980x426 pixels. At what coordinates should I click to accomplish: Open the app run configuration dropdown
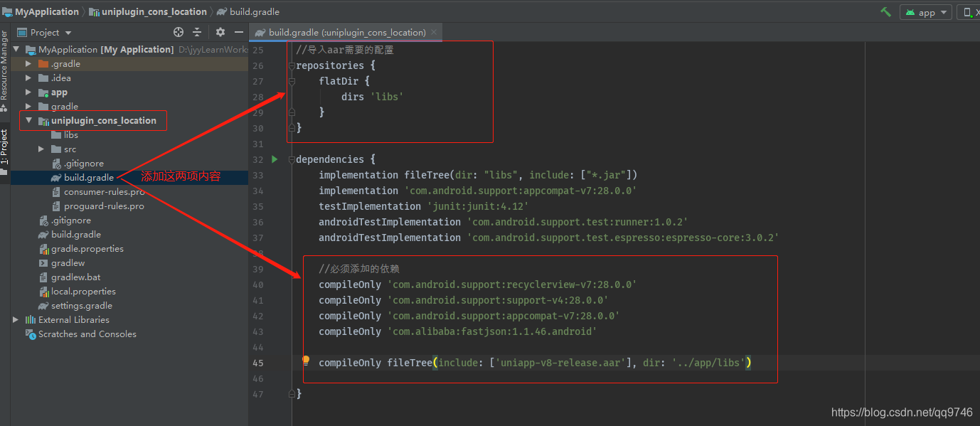925,12
